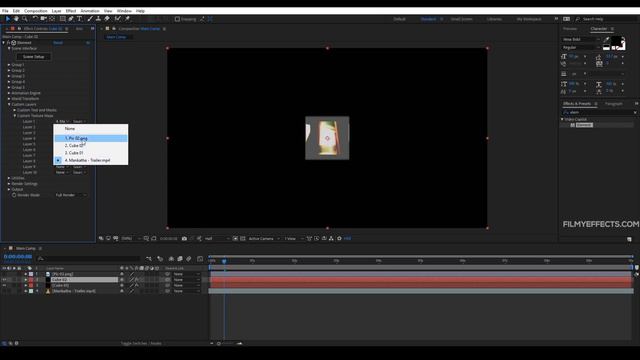Open the 1 View layout dropdown
The image size is (640, 360).
pyautogui.click(x=293, y=238)
